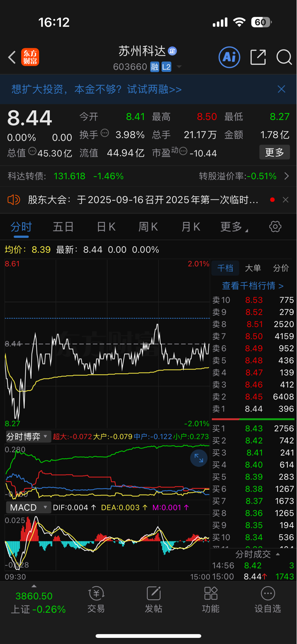This screenshot has height=644, width=297.
Task: Tap 换手 info hint icon
Action: pos(105,133)
